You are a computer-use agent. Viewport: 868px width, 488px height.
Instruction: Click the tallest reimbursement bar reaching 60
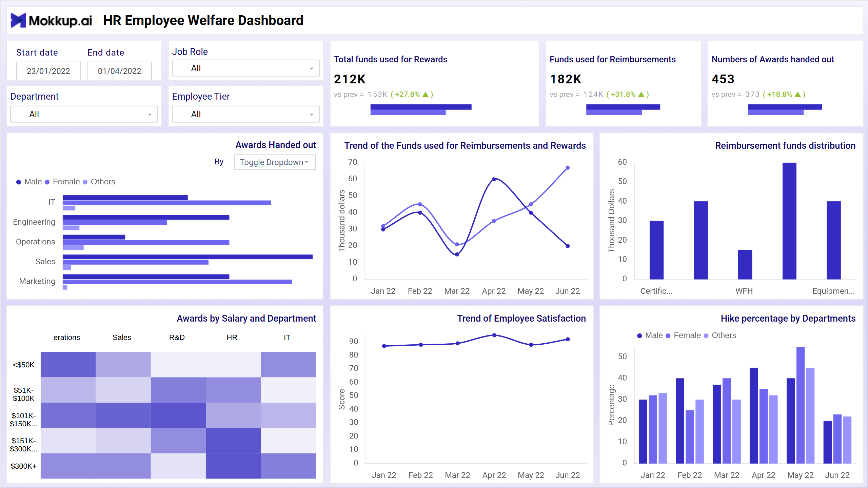coord(789,221)
